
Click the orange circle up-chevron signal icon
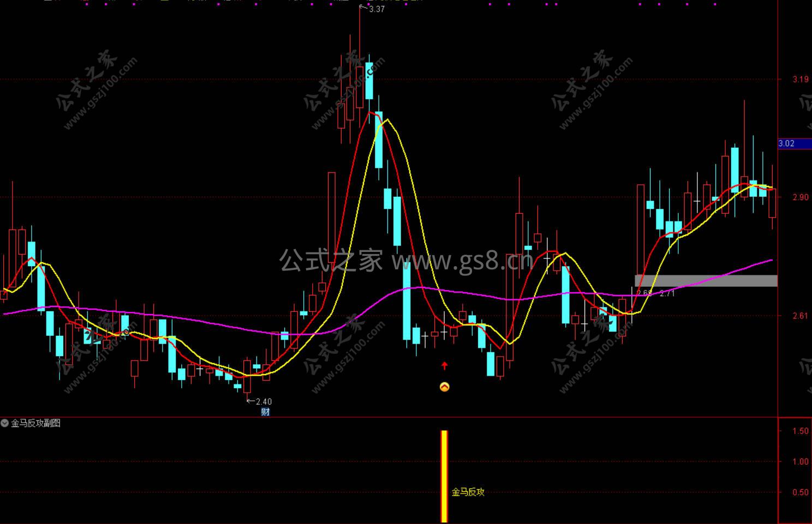coord(445,387)
